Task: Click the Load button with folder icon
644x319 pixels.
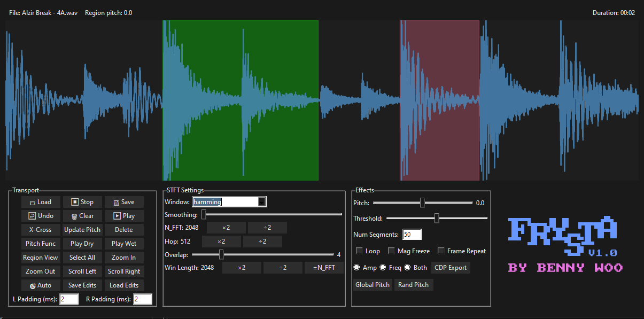Action: 41,202
